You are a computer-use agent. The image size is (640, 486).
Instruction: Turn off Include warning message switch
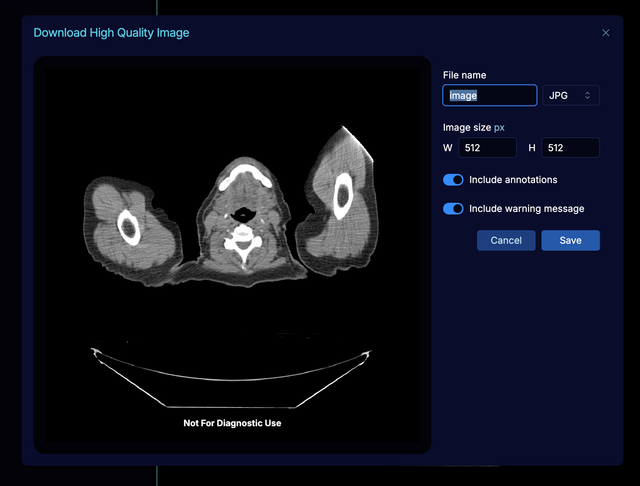453,209
